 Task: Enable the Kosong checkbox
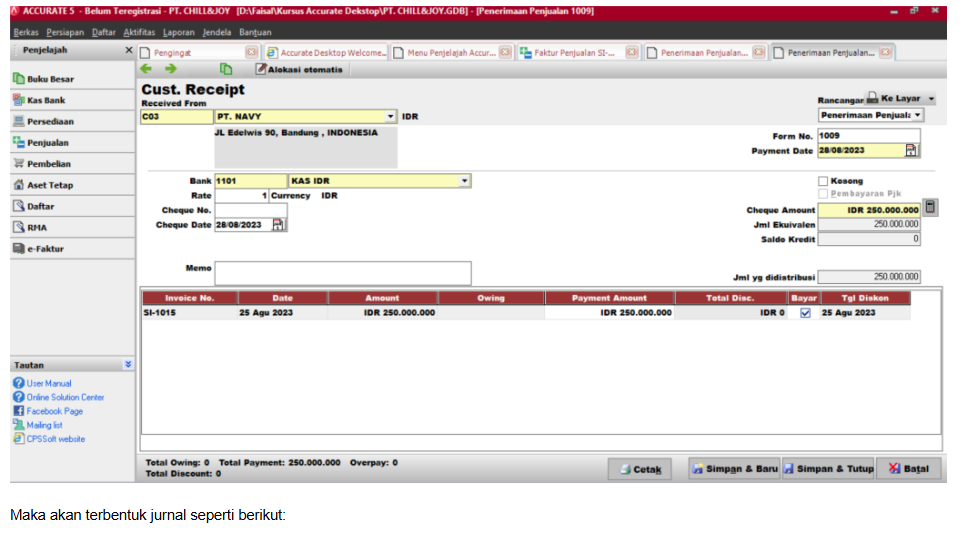(823, 181)
